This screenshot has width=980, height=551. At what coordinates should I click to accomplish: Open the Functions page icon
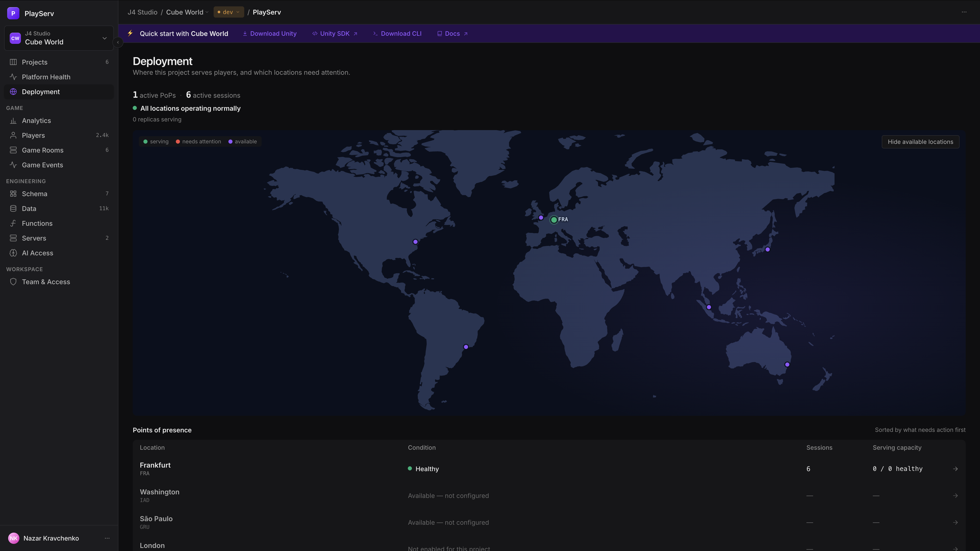point(13,223)
